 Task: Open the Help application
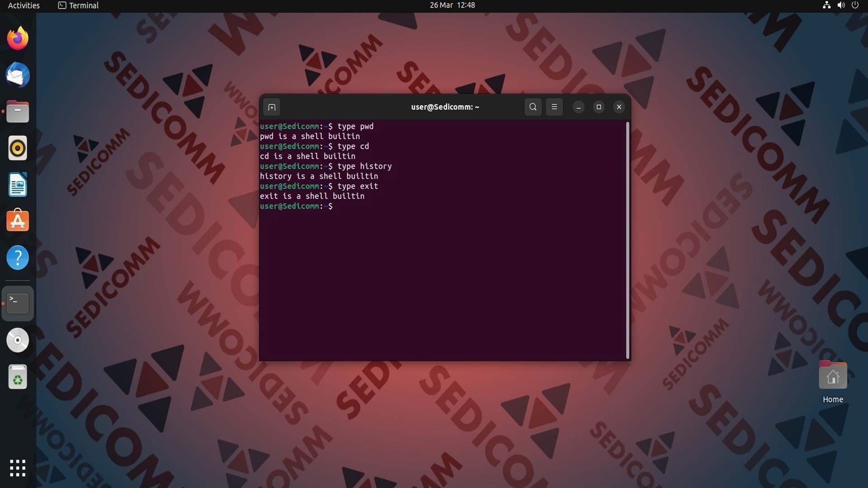pos(18,258)
